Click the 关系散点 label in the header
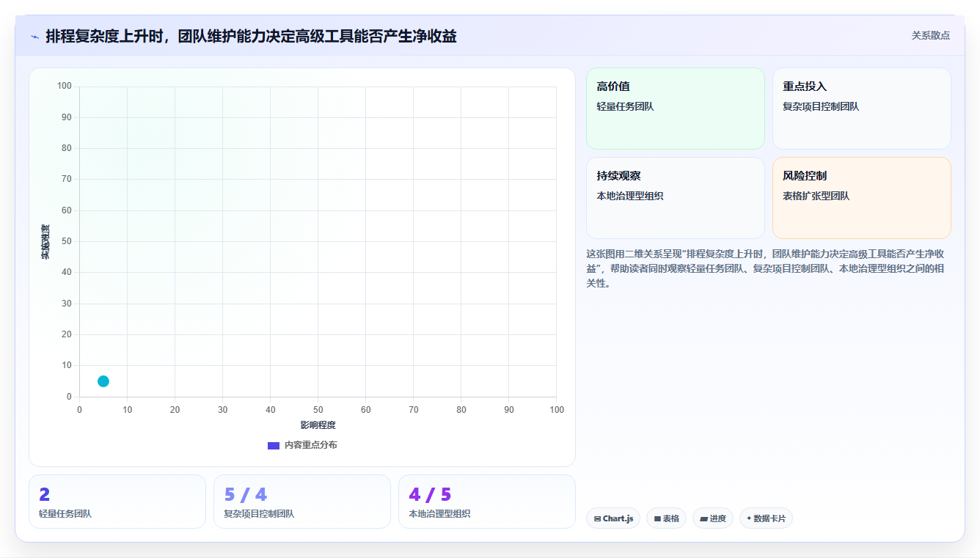980x558 pixels. 930,35
